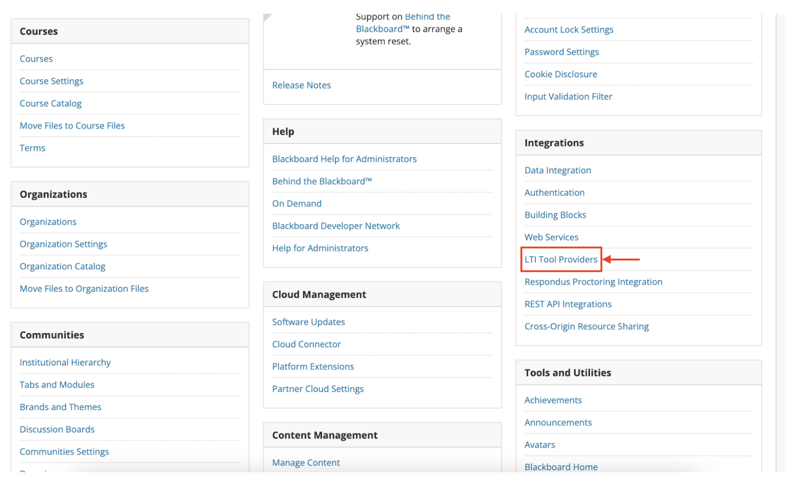The width and height of the screenshot is (792, 477).
Task: Open Software Updates
Action: pyautogui.click(x=308, y=321)
